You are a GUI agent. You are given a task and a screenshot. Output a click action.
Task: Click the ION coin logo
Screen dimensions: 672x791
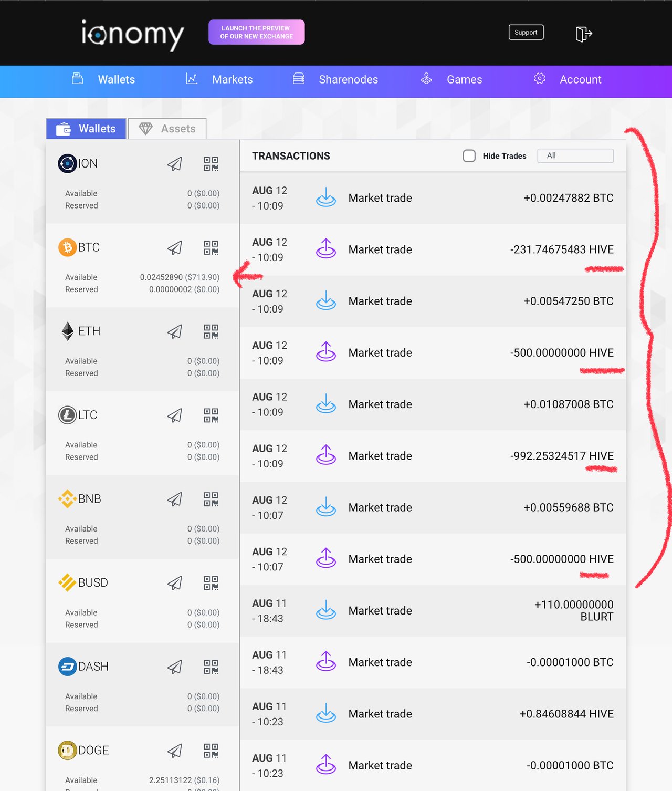tap(67, 163)
